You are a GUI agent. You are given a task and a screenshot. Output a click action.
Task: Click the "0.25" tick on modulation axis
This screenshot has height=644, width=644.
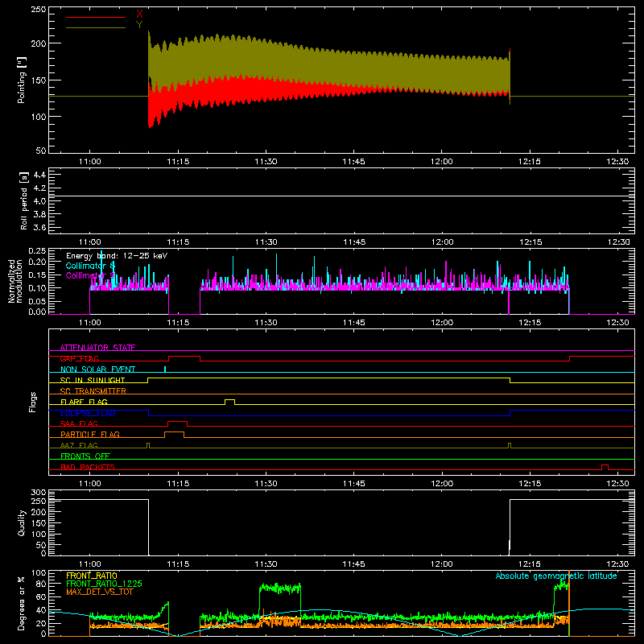37,250
